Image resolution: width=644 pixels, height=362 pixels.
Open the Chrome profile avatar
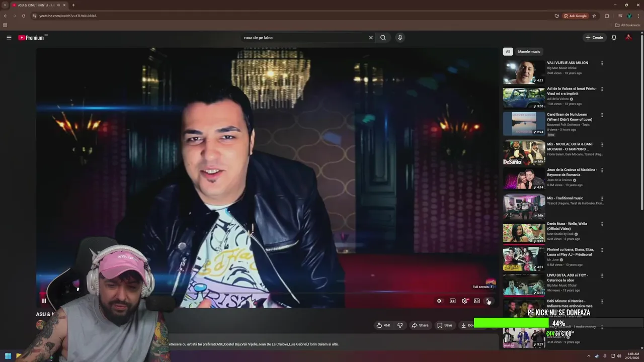[x=629, y=16]
